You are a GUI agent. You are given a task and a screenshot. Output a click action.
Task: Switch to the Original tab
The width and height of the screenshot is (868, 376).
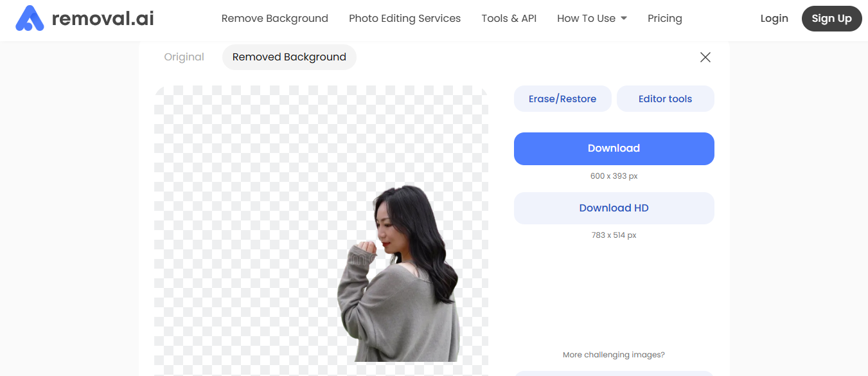[x=184, y=57]
